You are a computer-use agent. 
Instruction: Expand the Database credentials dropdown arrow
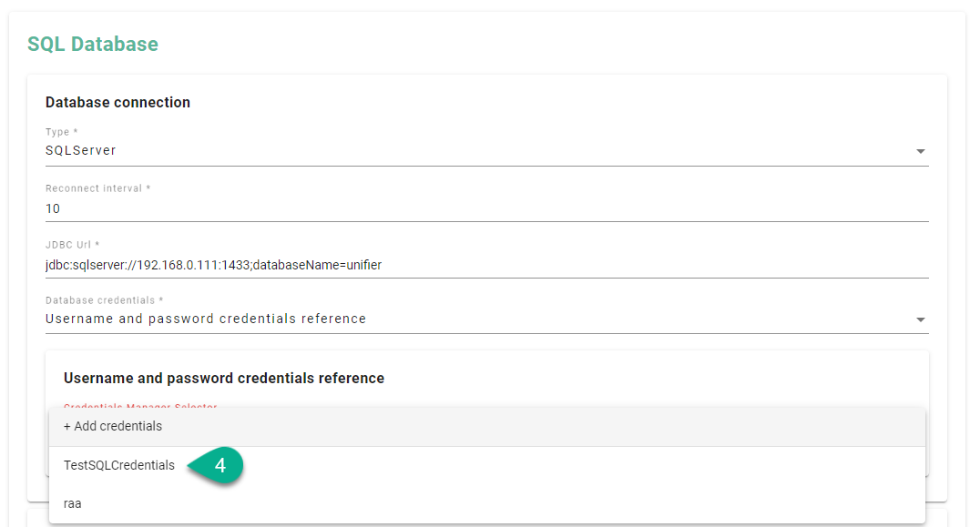920,319
